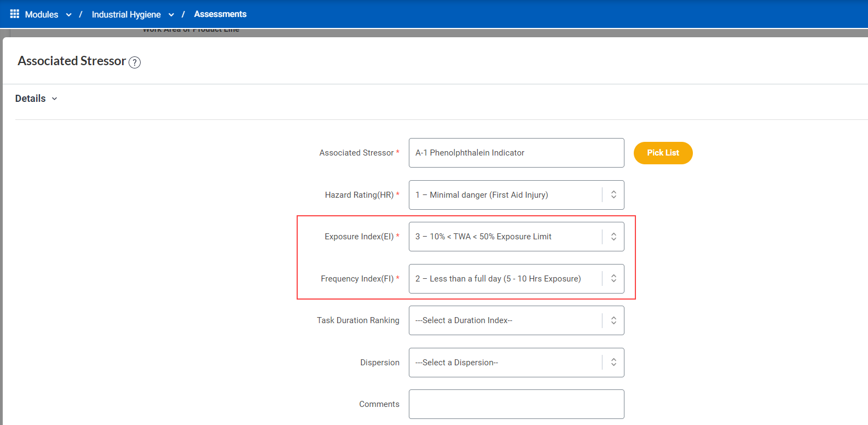Expand the Industrial Hygiene chevron dropdown
The height and width of the screenshot is (425, 868).
pos(171,15)
